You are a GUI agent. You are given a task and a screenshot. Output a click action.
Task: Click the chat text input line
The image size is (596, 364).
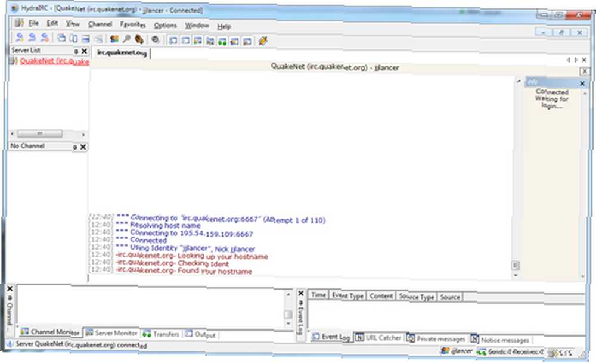tap(300, 278)
